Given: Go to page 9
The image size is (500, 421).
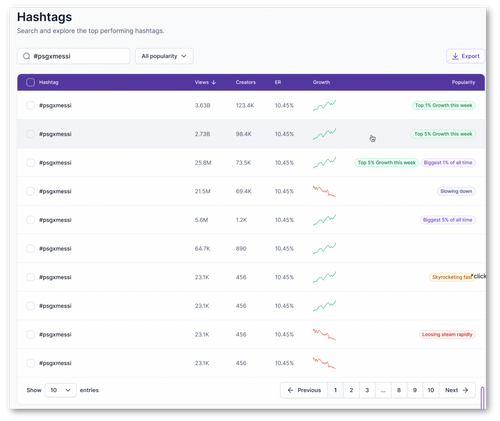Looking at the screenshot, I should [415, 390].
